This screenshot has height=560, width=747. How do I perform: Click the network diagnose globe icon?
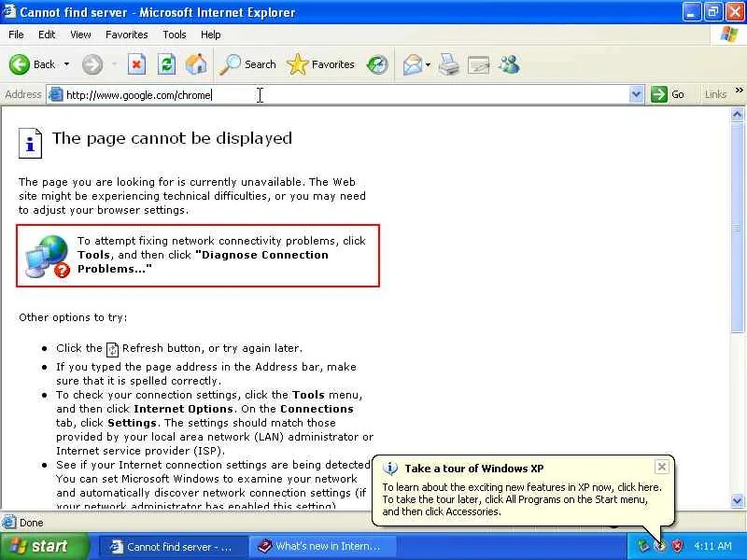pos(47,256)
